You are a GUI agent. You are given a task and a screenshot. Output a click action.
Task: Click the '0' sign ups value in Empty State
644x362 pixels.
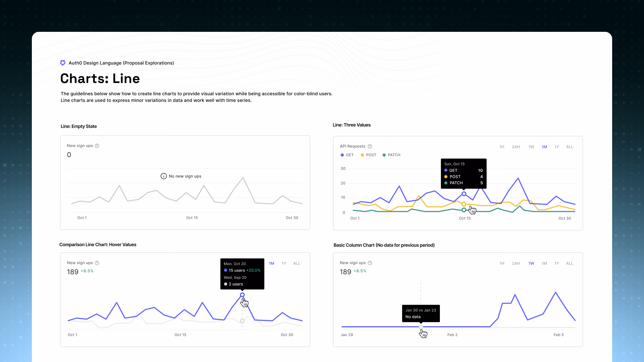(69, 155)
